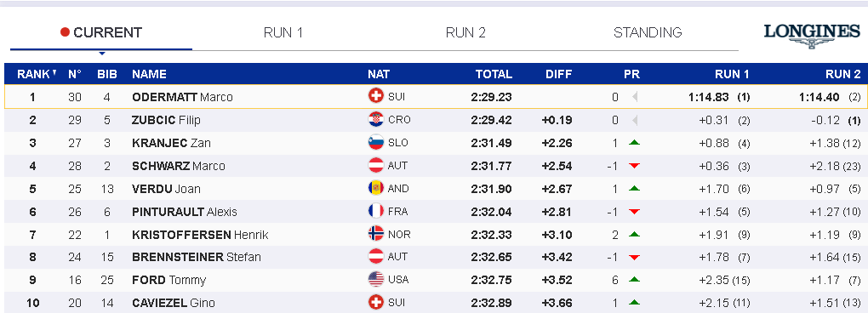The image size is (868, 313).
Task: Open the STANDING tab
Action: coord(648,32)
